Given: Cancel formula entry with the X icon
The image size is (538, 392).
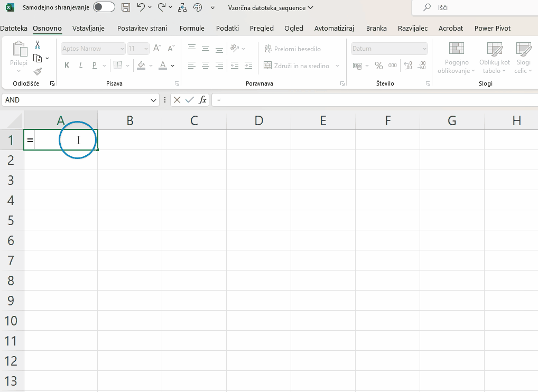Looking at the screenshot, I should tap(177, 100).
